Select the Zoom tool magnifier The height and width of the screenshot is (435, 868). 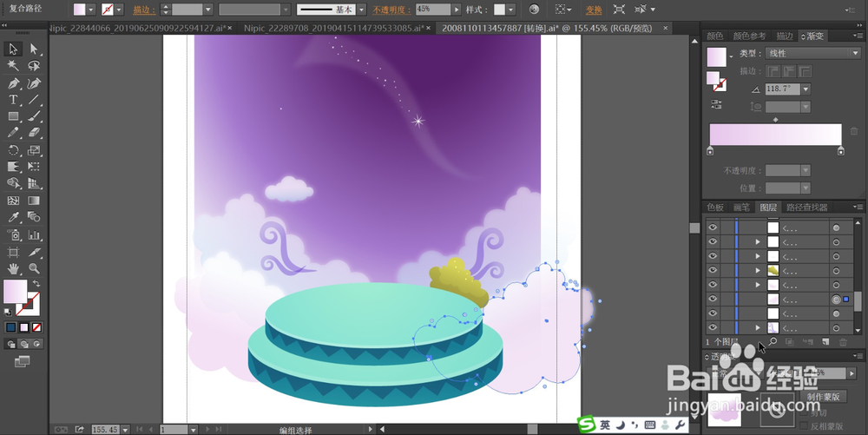tap(34, 268)
